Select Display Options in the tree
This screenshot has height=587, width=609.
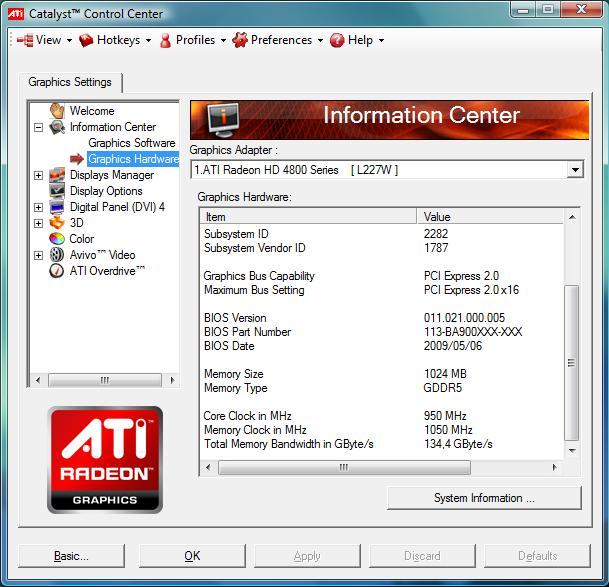106,191
